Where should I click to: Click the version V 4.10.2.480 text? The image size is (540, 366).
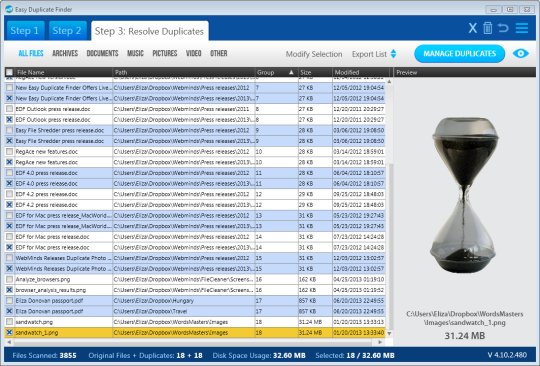(x=507, y=355)
